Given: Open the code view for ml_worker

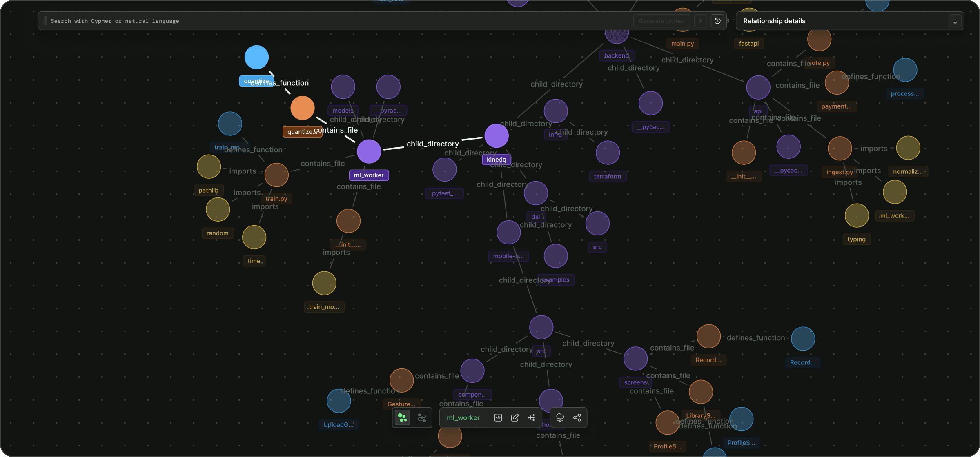Looking at the screenshot, I should (x=498, y=417).
